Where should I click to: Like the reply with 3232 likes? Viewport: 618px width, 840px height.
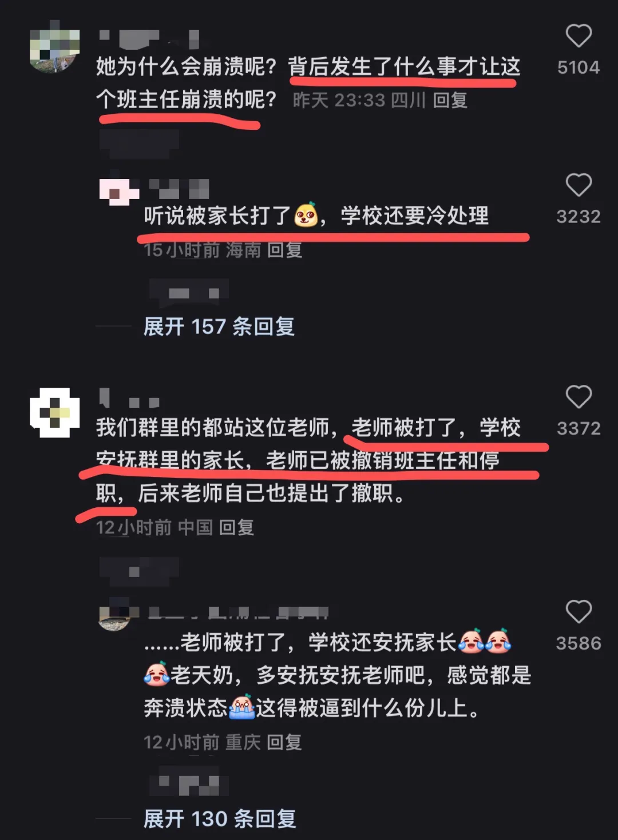pos(579,185)
